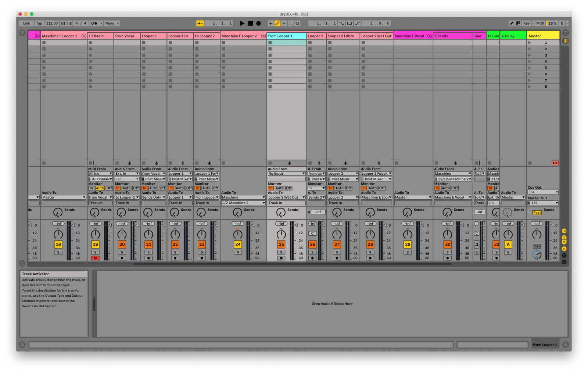Click Stop All Clips on Master
The width and height of the screenshot is (588, 373).
[530, 163]
